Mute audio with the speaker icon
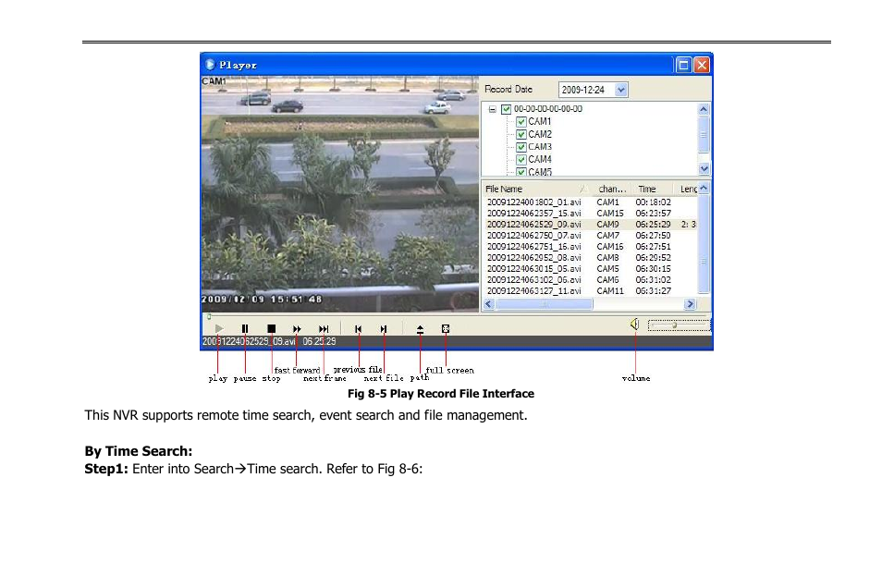 (635, 325)
